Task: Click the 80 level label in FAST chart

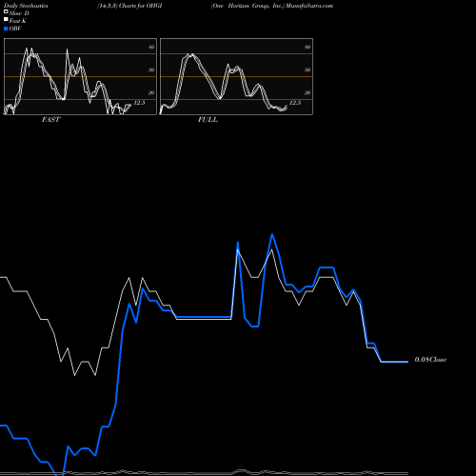Action: (x=151, y=47)
